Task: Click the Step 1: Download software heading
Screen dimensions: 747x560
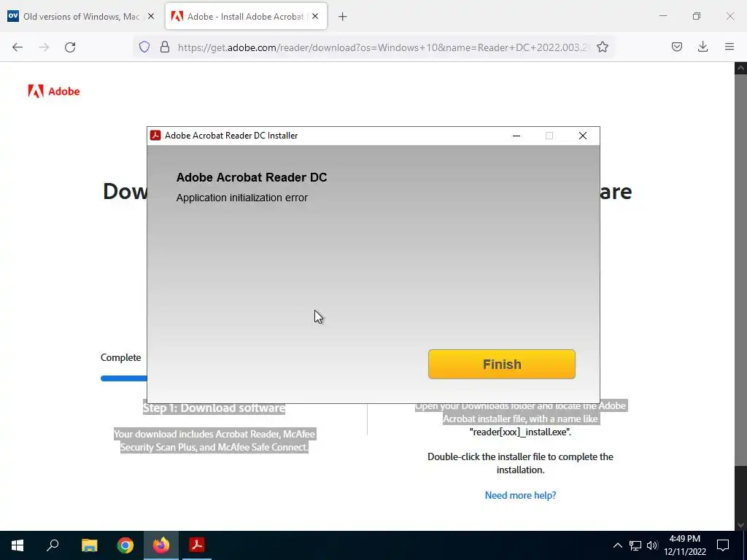Action: coord(214,408)
